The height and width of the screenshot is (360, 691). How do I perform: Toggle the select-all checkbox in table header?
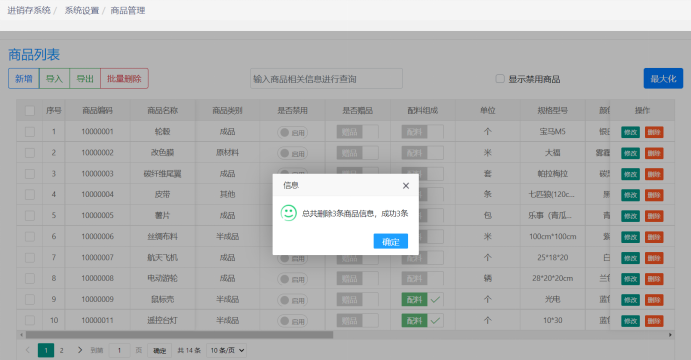coord(30,111)
